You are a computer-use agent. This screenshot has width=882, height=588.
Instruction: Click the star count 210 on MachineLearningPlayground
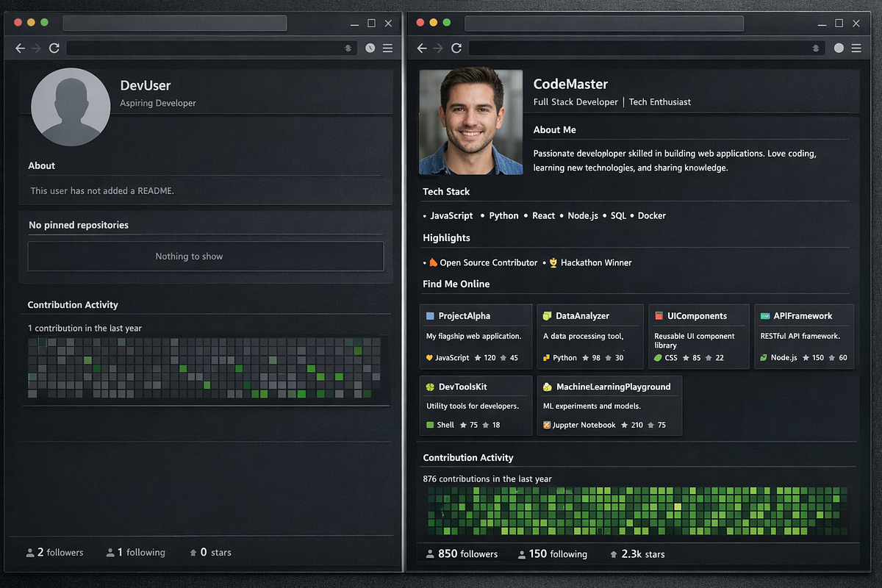[632, 425]
